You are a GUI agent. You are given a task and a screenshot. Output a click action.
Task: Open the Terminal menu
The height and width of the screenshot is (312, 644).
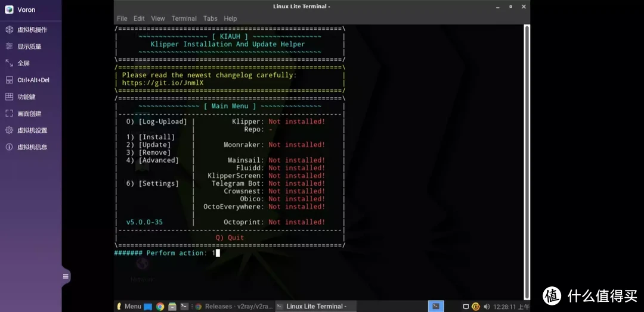(184, 18)
